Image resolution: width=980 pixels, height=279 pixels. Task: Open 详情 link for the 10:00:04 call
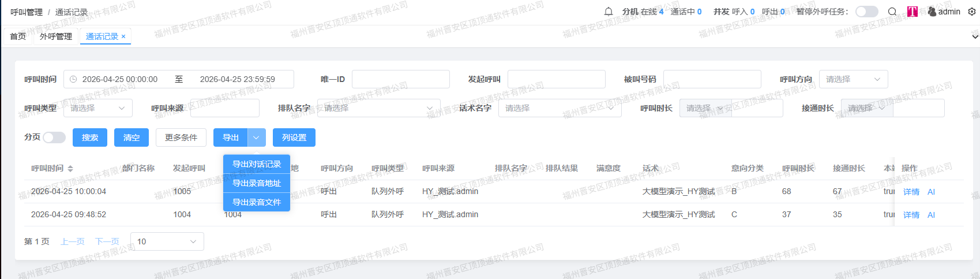click(x=911, y=192)
